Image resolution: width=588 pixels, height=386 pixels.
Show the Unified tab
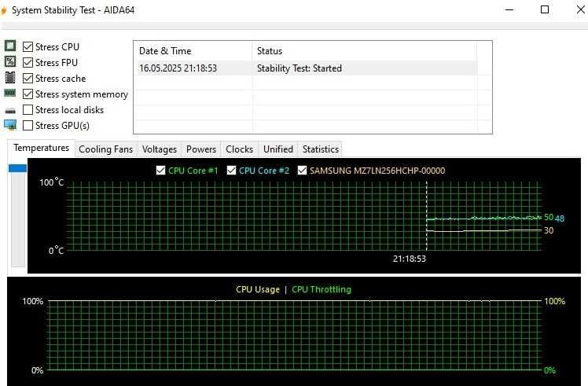pos(278,149)
